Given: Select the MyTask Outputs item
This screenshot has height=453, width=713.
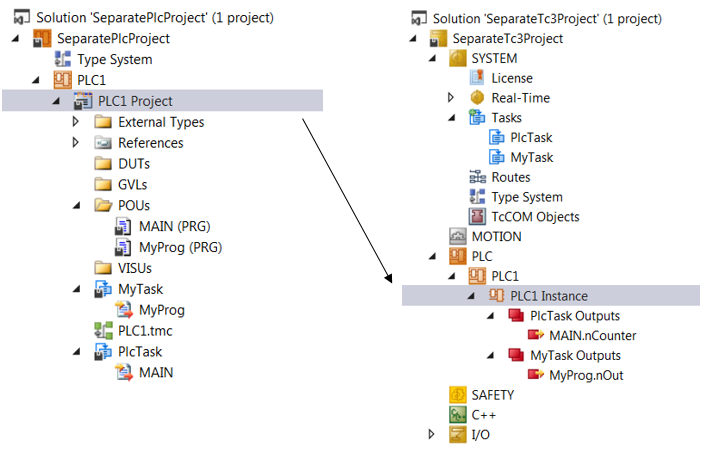Looking at the screenshot, I should pyautogui.click(x=575, y=355).
